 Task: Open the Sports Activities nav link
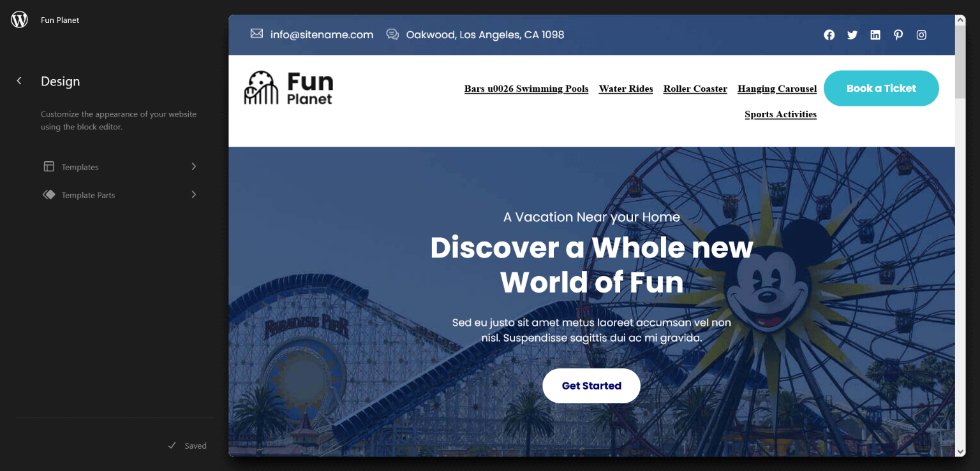coord(781,114)
